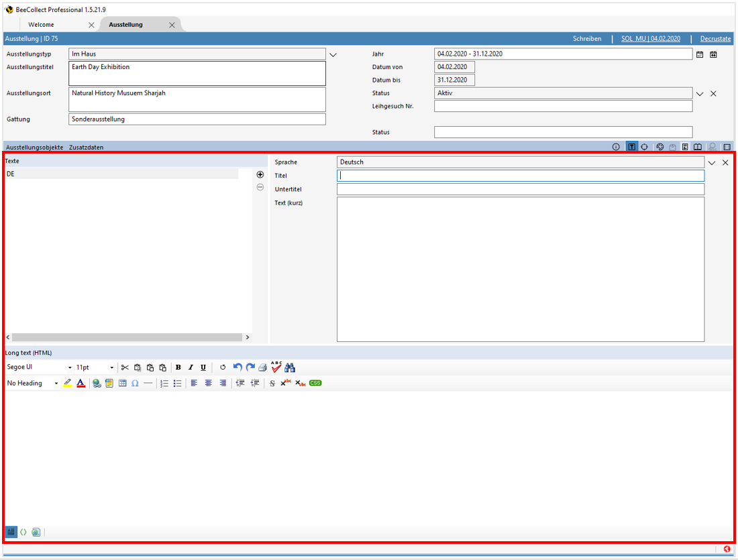This screenshot has height=560, width=738.
Task: Toggle underline formatting
Action: pyautogui.click(x=203, y=368)
